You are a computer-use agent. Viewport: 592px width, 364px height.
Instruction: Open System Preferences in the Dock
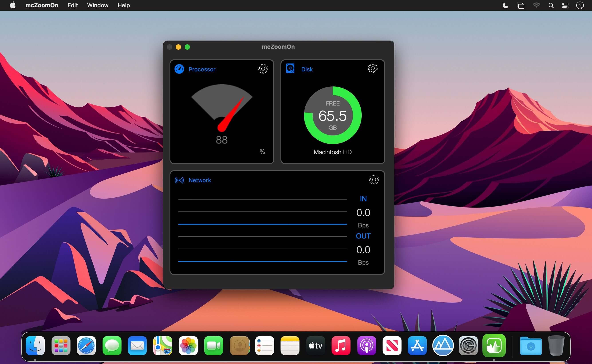tap(468, 346)
